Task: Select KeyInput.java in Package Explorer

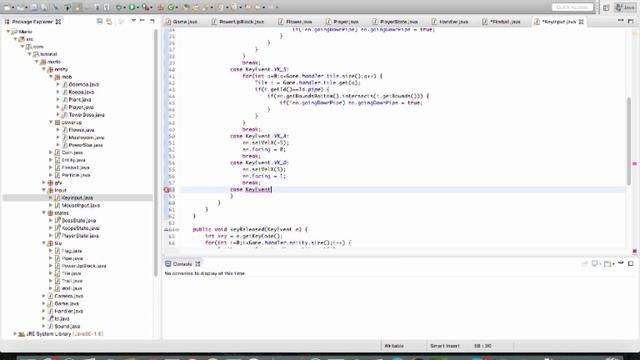Action: [77, 198]
